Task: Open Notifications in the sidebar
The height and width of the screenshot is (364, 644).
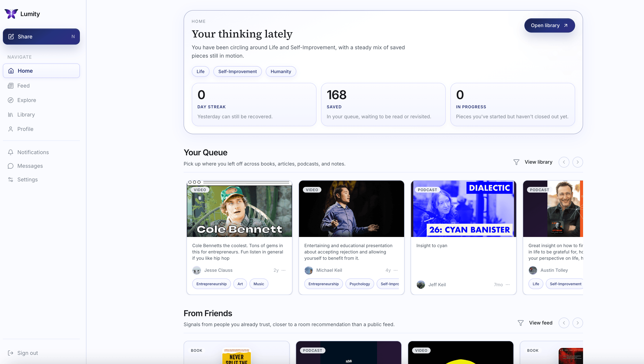Action: pyautogui.click(x=41, y=152)
